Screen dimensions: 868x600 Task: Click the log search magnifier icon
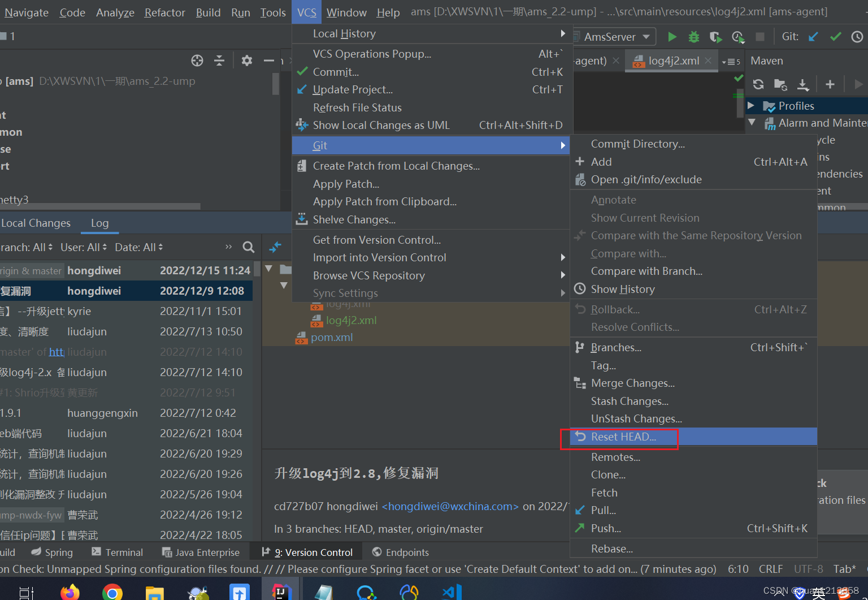pyautogui.click(x=249, y=247)
